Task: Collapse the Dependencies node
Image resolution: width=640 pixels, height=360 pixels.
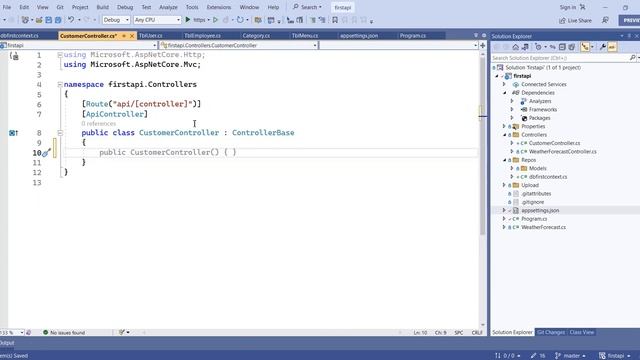Action: pos(504,93)
